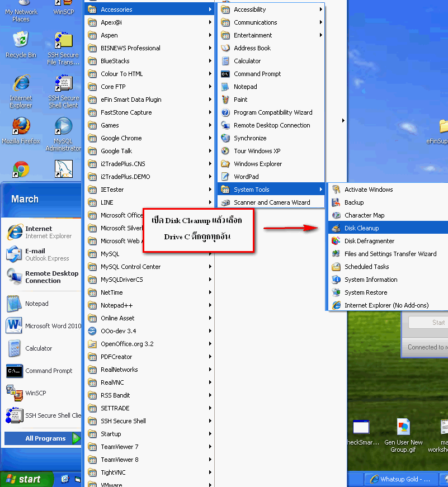
Task: Click the Gen User New Group.gif desktop file
Action: click(x=403, y=436)
